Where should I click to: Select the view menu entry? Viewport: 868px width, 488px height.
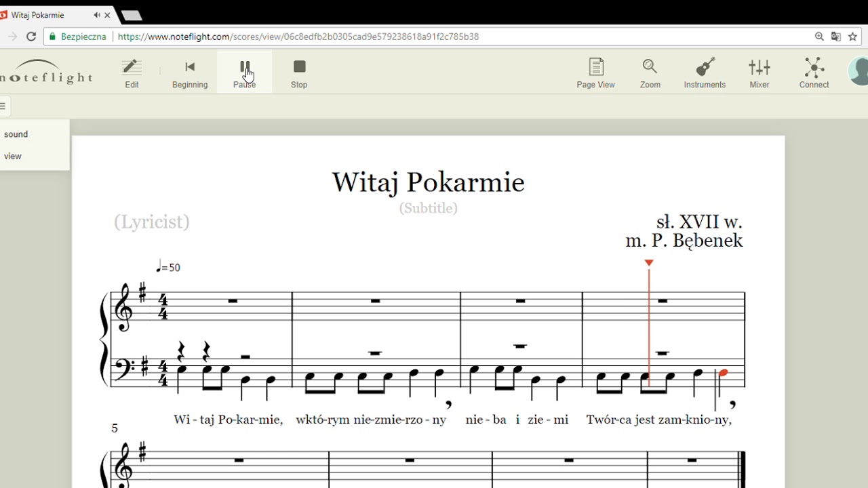[x=13, y=156]
